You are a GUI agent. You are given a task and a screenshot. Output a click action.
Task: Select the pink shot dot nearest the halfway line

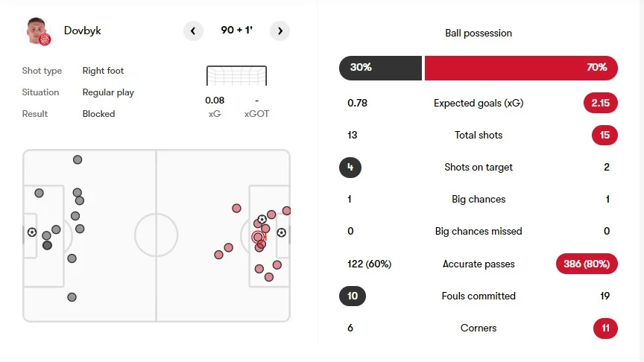click(218, 255)
